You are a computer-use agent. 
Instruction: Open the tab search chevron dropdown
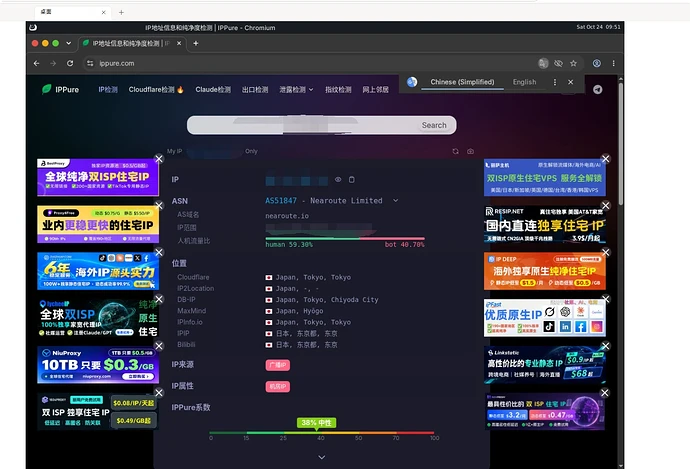pyautogui.click(x=68, y=43)
